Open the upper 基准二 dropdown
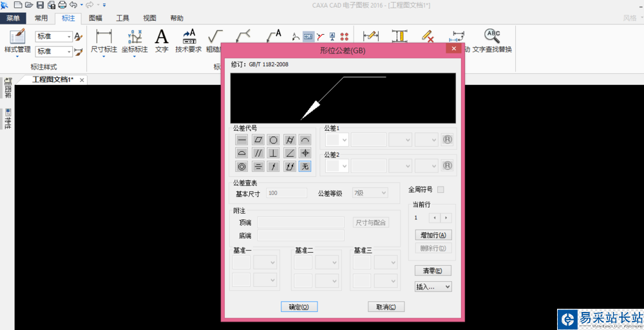Screen dimensions: 644x330 [327, 262]
